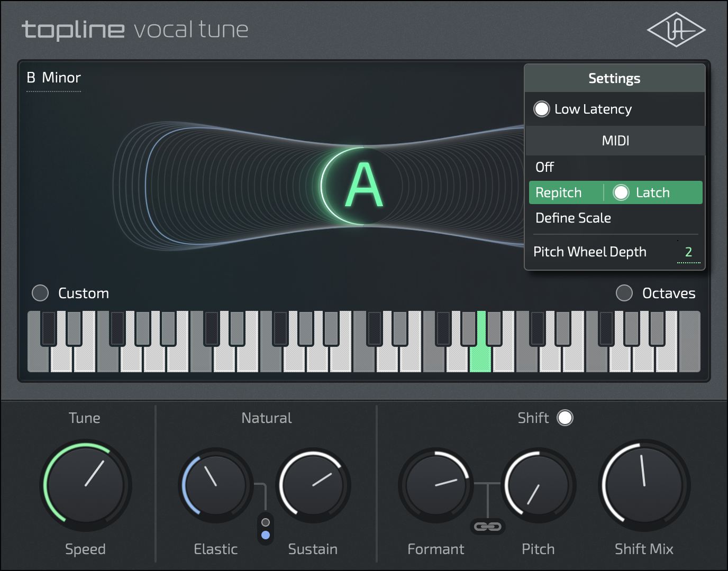The width and height of the screenshot is (728, 571).
Task: Click the topline vocal tune title
Action: coord(135,30)
